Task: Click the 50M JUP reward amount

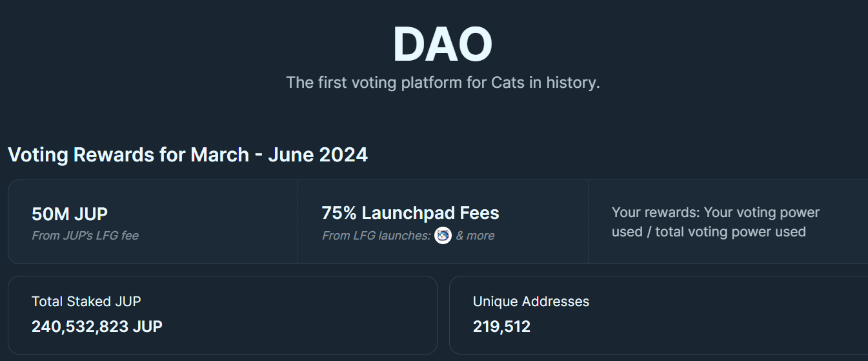Action: [x=70, y=214]
